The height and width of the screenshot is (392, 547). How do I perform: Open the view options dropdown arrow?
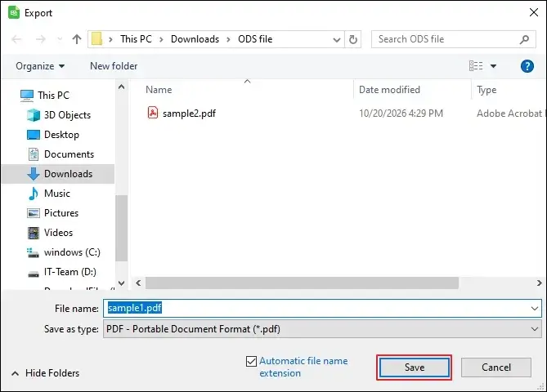[x=493, y=66]
